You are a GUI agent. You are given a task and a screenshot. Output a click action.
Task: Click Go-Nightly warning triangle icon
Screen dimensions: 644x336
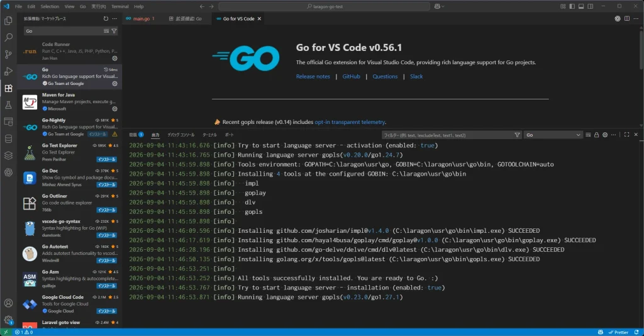click(114, 134)
